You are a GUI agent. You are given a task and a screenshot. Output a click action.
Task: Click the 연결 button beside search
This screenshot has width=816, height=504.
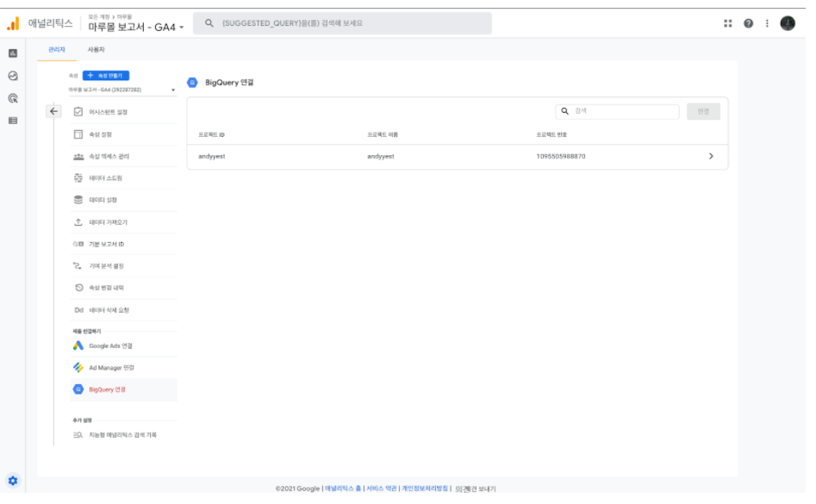(x=704, y=111)
